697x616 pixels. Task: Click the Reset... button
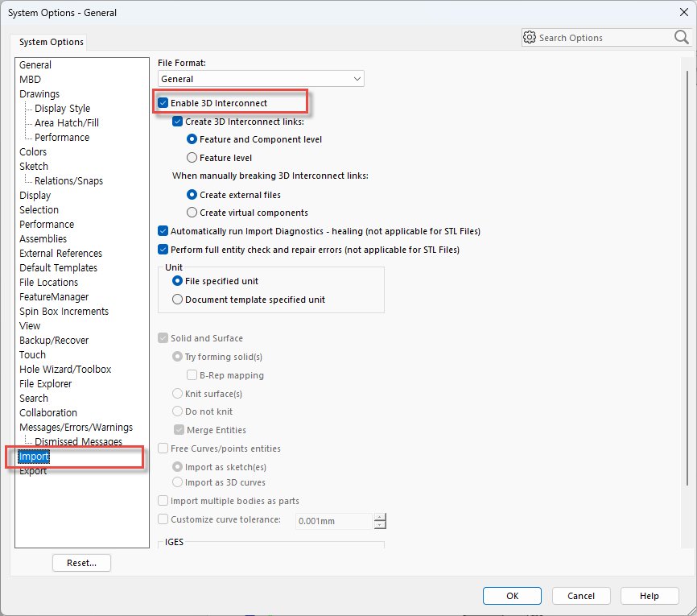tap(81, 563)
